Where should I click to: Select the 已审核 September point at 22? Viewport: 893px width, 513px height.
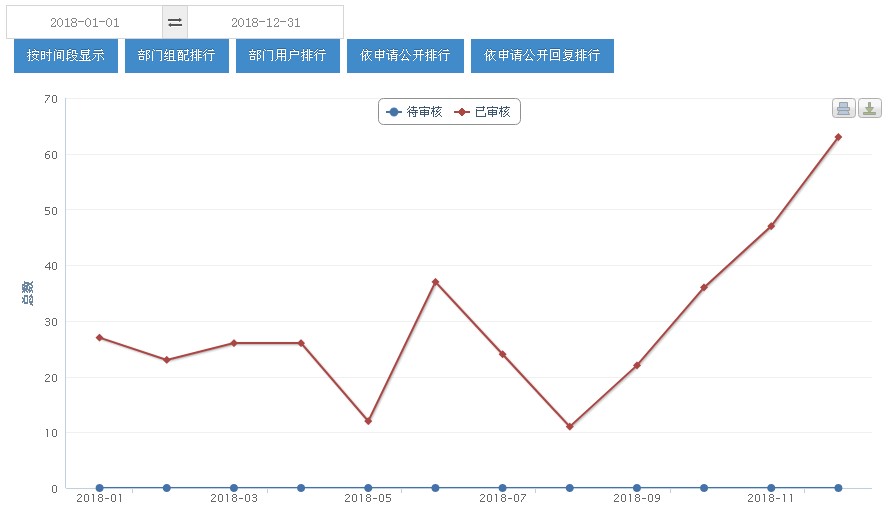[637, 366]
